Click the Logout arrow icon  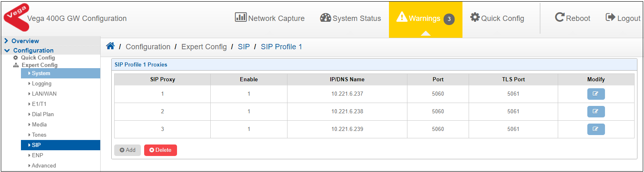610,17
